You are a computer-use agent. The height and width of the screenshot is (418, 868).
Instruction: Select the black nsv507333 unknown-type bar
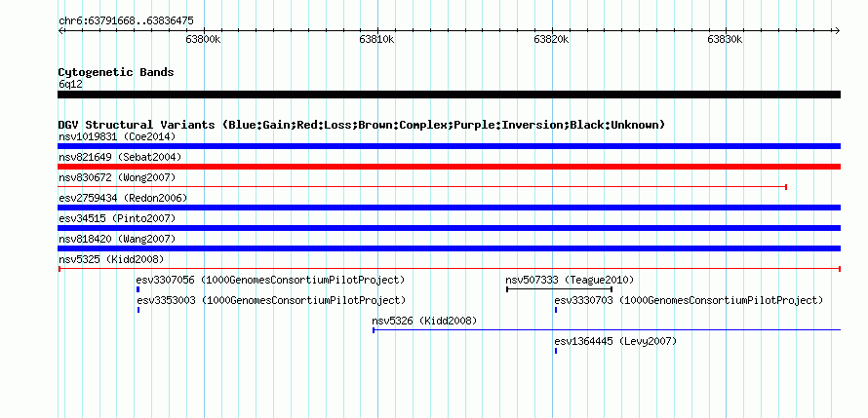click(x=559, y=289)
